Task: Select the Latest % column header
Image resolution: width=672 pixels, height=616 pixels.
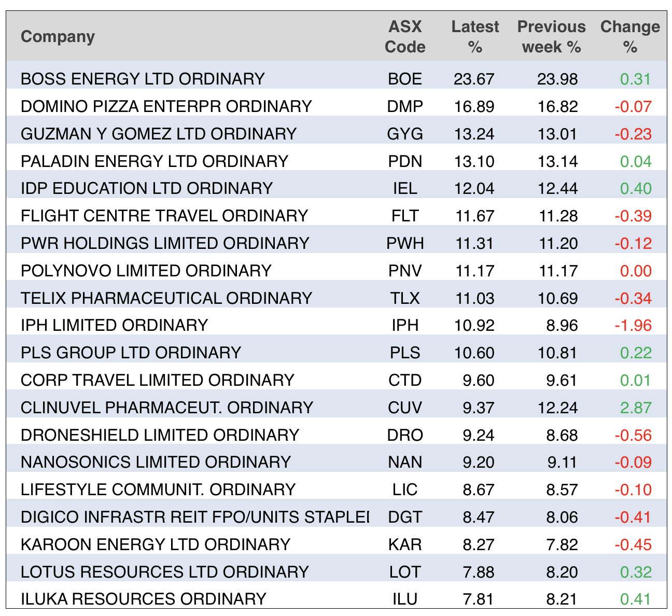Action: click(x=475, y=37)
